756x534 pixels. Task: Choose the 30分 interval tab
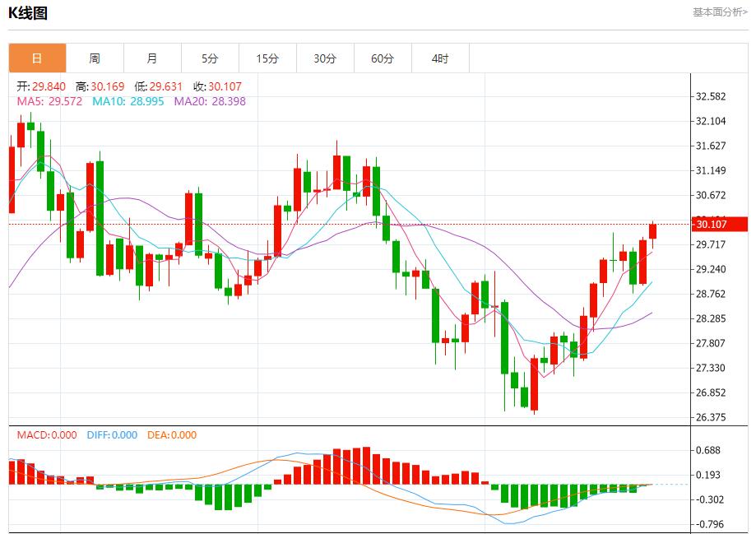coord(325,58)
